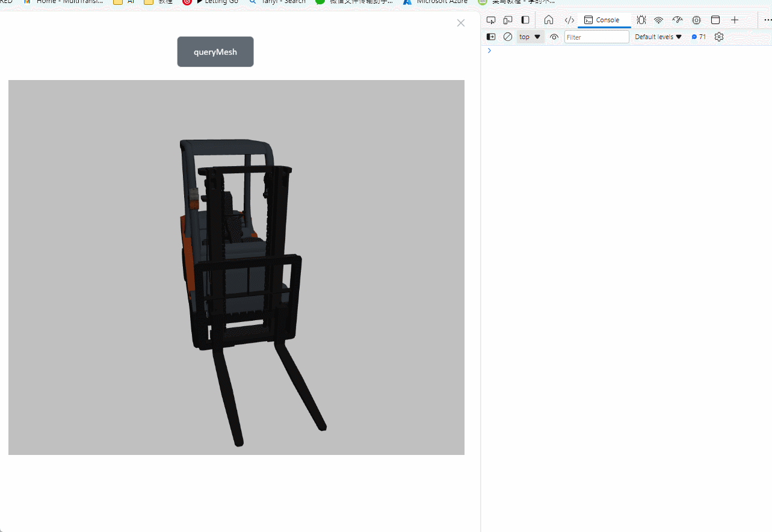Toggle the DevTools activity bar dock icon
This screenshot has width=772, height=532.
pyautogui.click(x=525, y=20)
